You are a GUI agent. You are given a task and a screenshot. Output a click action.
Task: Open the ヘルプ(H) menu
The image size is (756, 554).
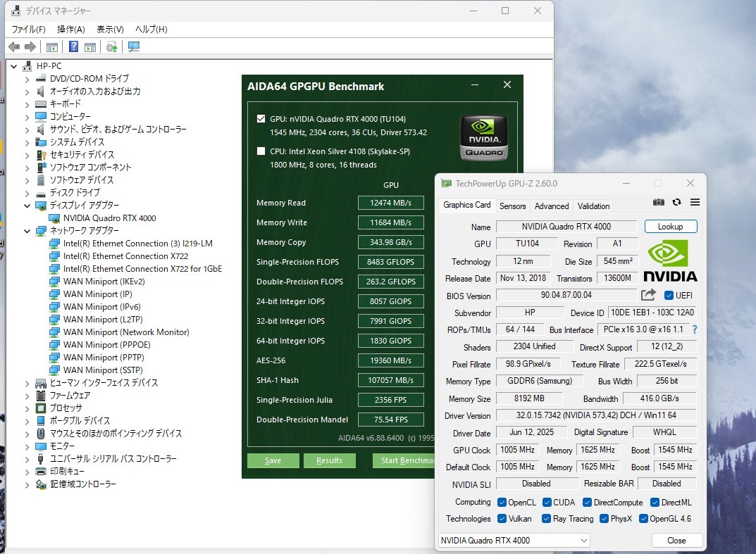(x=151, y=30)
